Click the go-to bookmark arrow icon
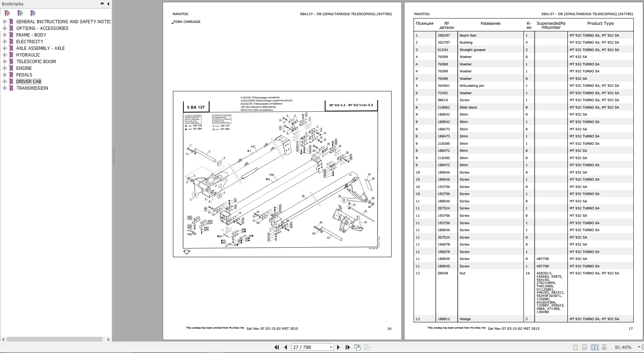Image resolution: width=644 pixels, height=353 pixels. coord(33,13)
